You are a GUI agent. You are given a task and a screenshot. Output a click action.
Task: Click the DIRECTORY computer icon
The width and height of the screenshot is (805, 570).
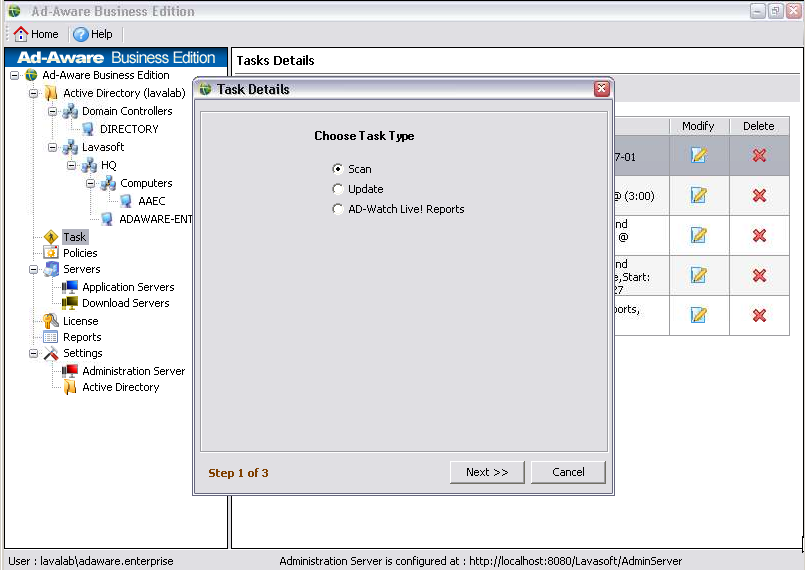tap(88, 129)
